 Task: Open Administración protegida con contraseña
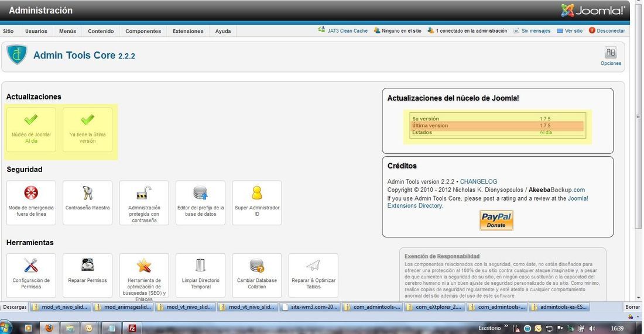point(144,203)
